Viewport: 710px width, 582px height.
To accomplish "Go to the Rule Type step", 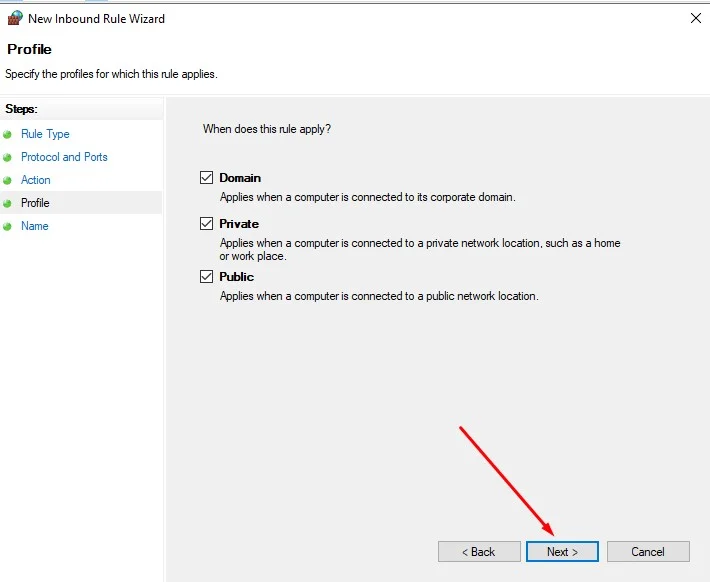I will coord(45,134).
